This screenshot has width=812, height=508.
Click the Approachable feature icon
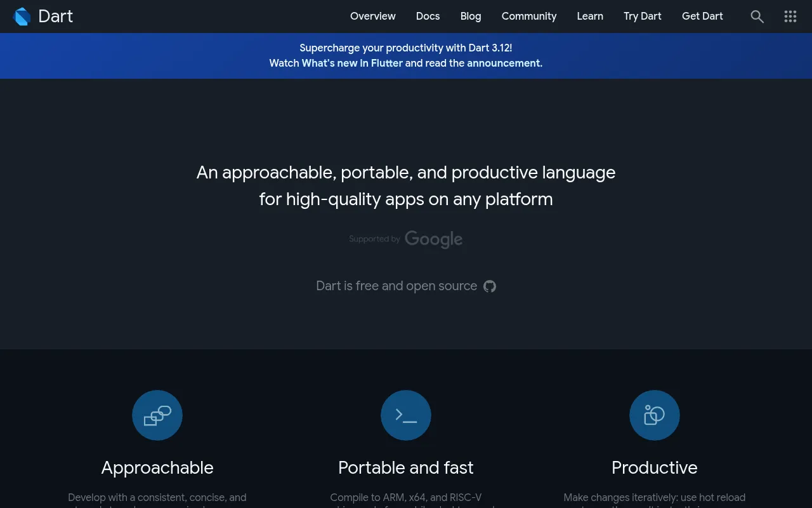click(x=157, y=415)
